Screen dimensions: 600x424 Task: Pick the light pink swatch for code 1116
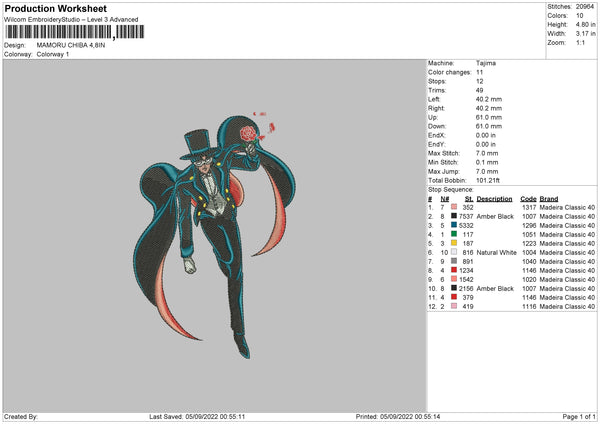pyautogui.click(x=454, y=306)
